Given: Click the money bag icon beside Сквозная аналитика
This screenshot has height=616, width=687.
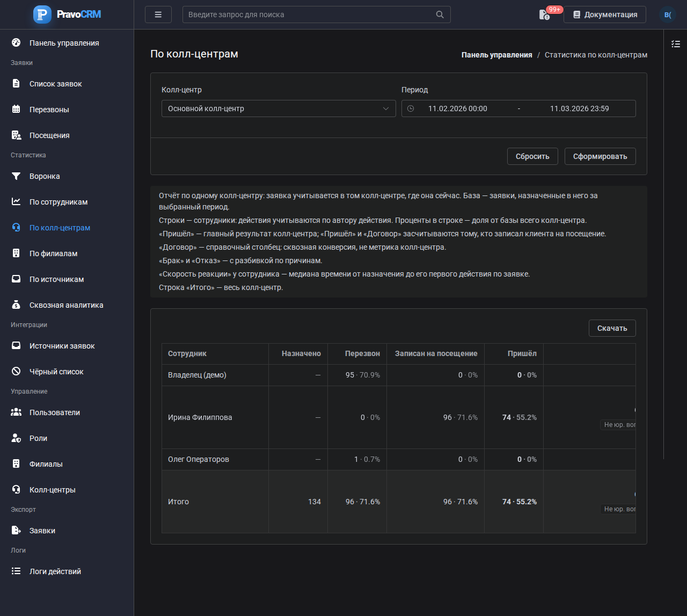Looking at the screenshot, I should click(16, 305).
